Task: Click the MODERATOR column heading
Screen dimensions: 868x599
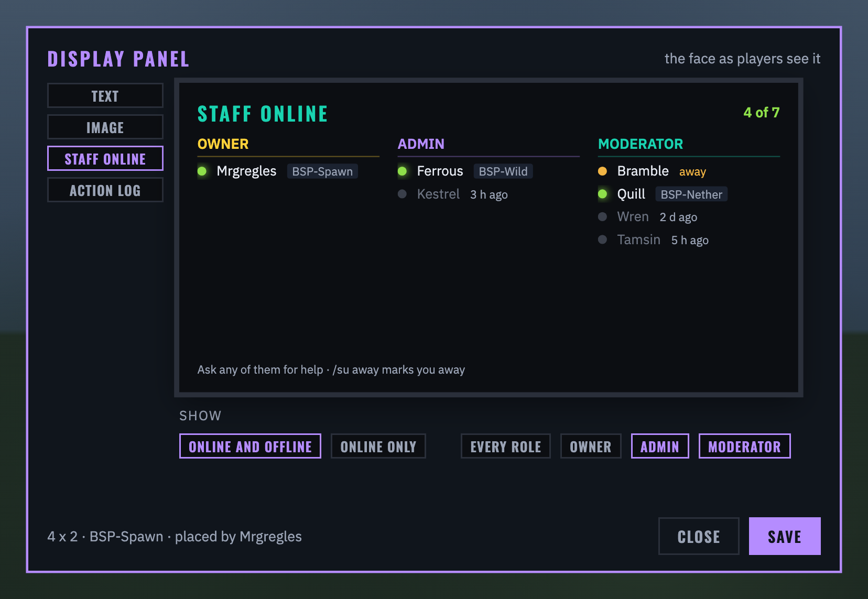Action: click(x=641, y=144)
